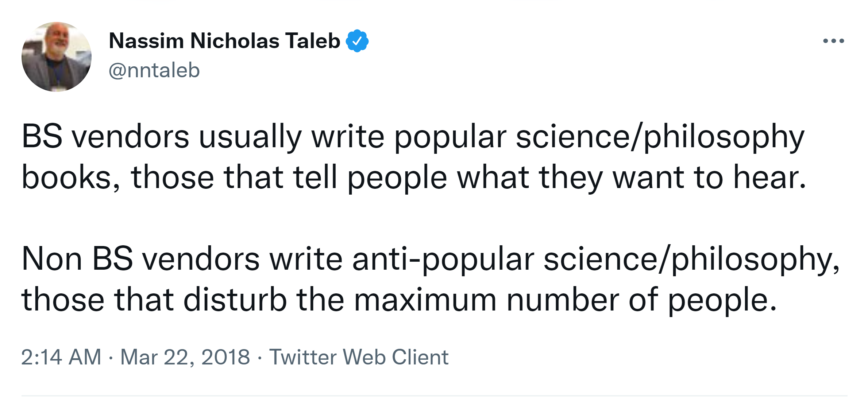Open the three-dot more options menu
Image resolution: width=868 pixels, height=406 pixels.
click(833, 41)
